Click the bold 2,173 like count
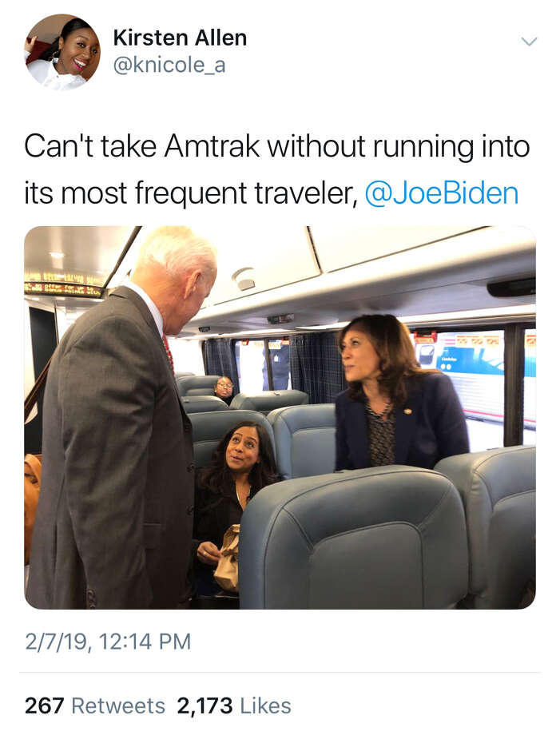The image size is (560, 735). [205, 705]
